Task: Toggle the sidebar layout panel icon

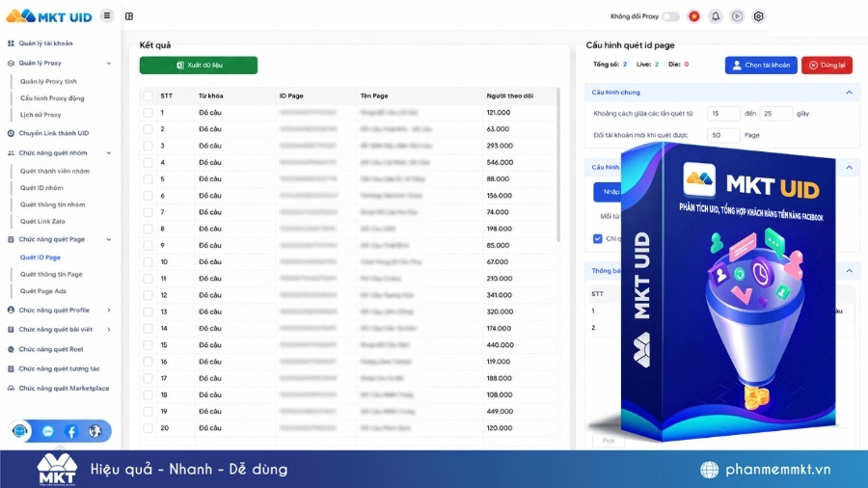Action: [x=129, y=16]
